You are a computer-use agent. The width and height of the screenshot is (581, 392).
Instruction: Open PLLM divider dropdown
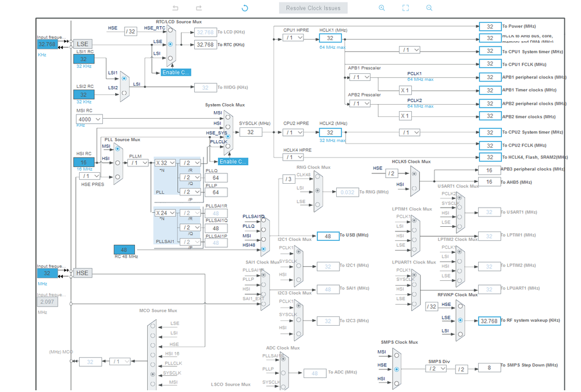[138, 163]
